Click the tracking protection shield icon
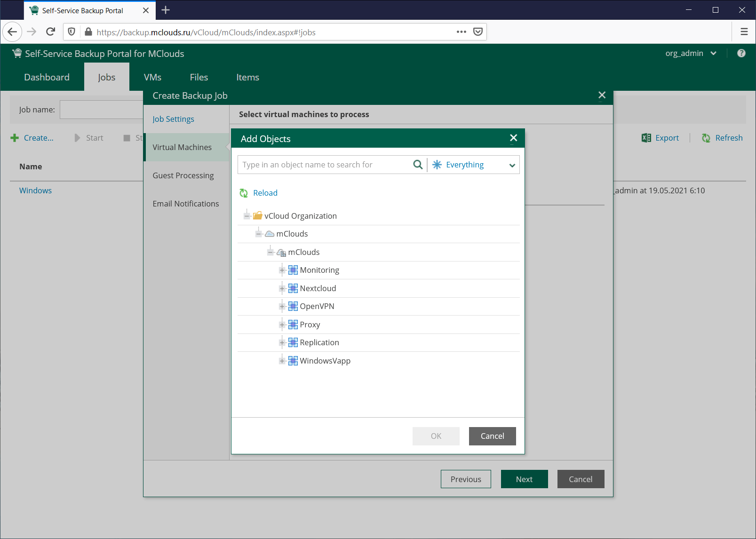The height and width of the screenshot is (539, 756). tap(72, 32)
